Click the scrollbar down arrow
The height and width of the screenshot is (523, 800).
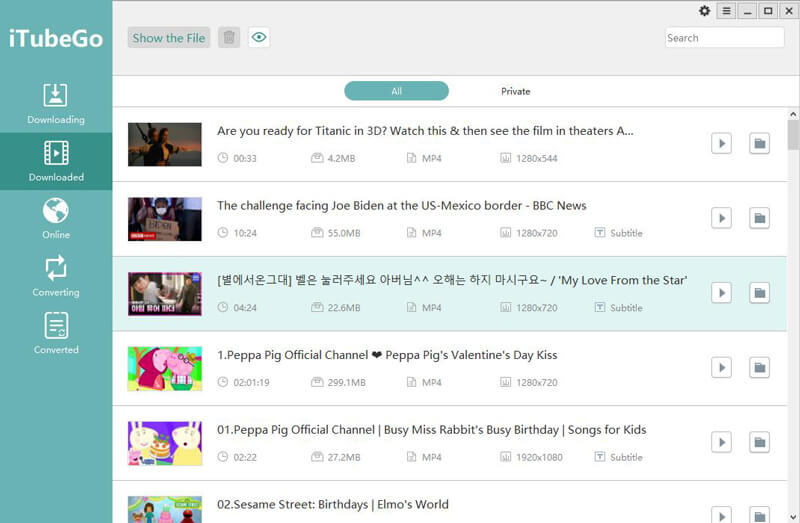pos(793,517)
